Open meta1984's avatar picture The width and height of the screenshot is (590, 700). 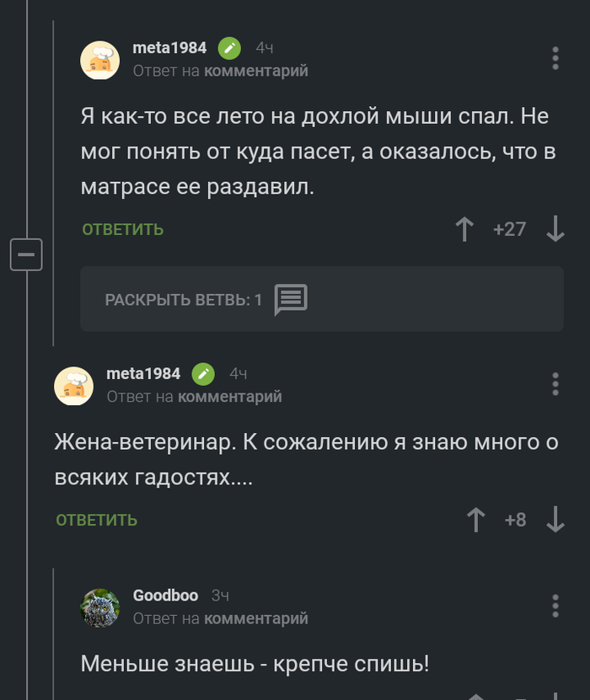pyautogui.click(x=99, y=60)
